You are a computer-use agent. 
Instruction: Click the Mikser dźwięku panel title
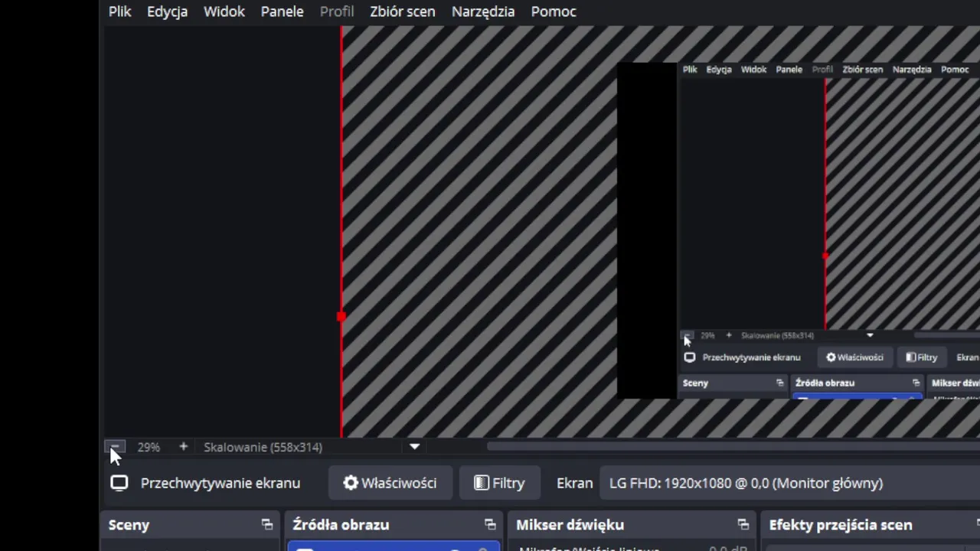(570, 525)
